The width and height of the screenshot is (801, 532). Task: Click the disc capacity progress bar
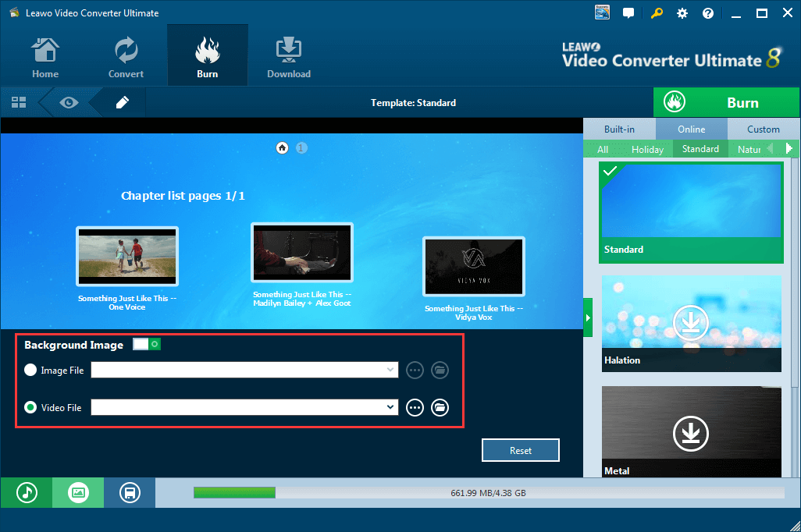489,493
